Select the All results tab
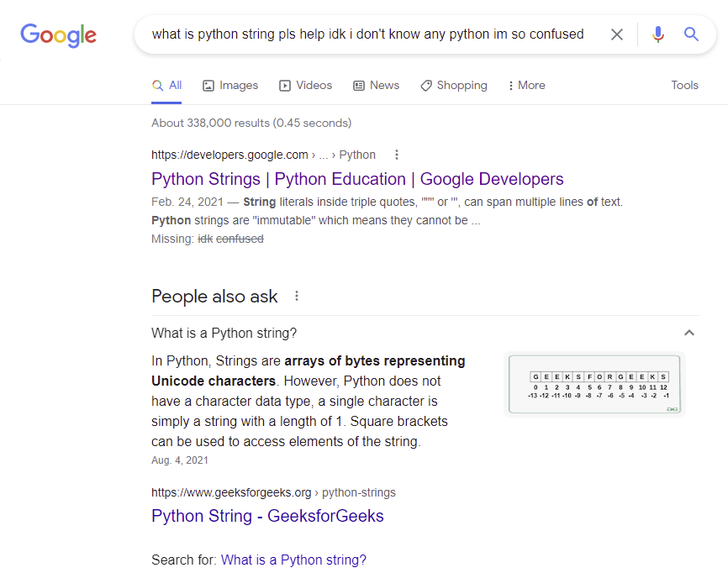Image resolution: width=728 pixels, height=573 pixels. [x=166, y=86]
